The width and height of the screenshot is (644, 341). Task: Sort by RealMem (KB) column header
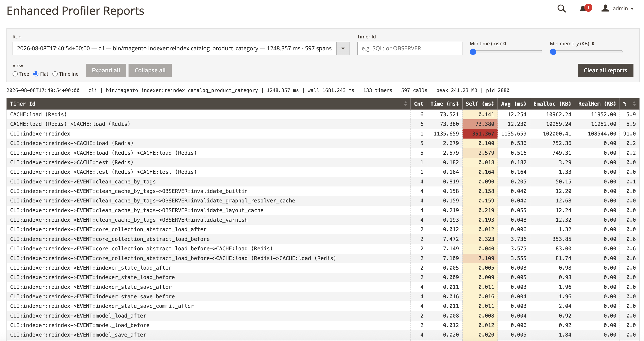(597, 104)
